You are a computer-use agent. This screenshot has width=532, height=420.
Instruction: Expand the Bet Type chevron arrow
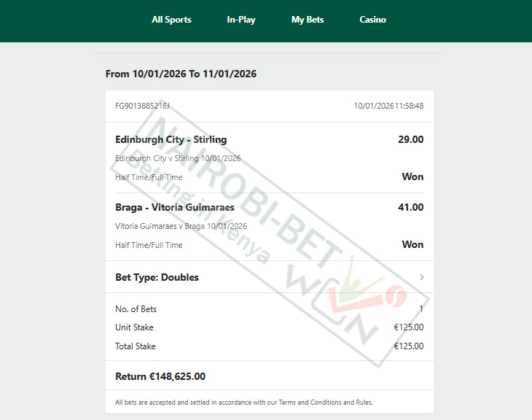tap(421, 277)
